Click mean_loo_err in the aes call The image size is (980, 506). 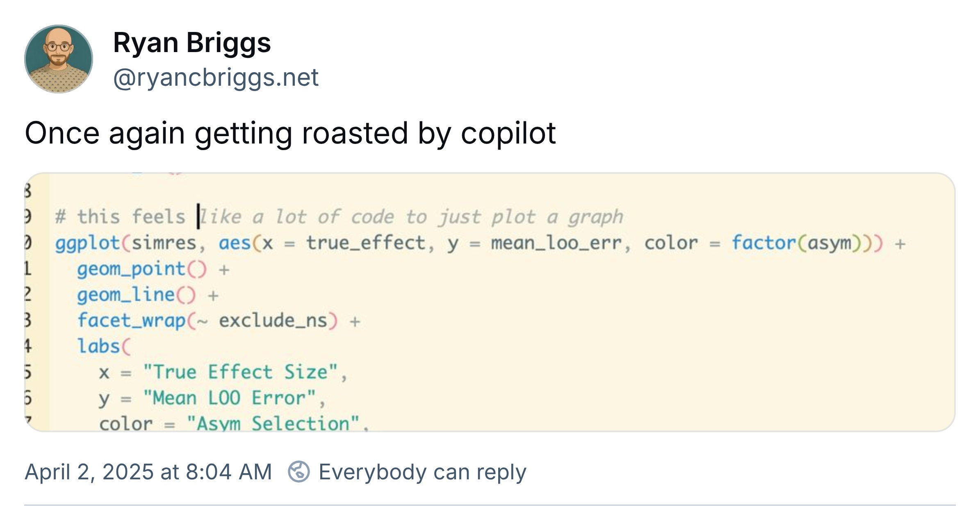click(x=556, y=243)
